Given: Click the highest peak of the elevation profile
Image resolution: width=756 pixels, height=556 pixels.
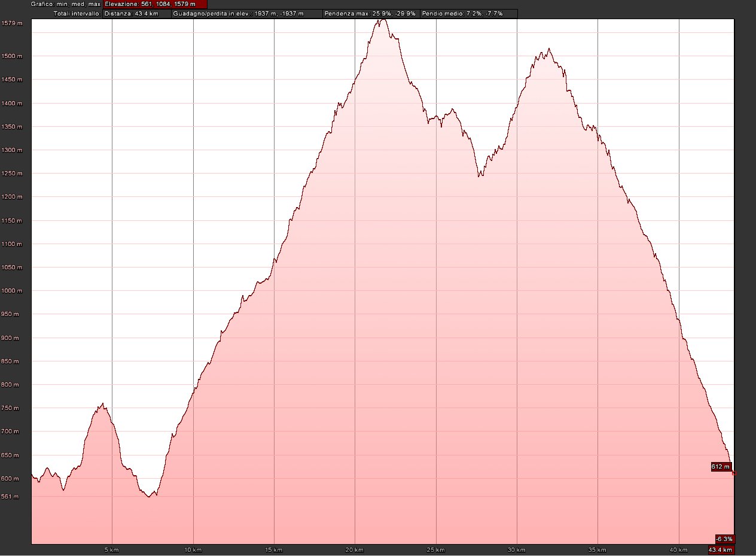Looking at the screenshot, I should coord(383,20).
